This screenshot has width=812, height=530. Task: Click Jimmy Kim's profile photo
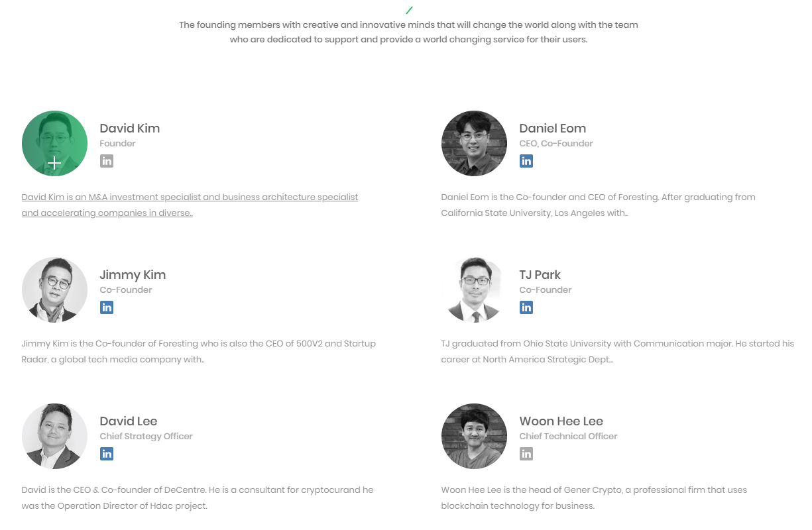54,290
